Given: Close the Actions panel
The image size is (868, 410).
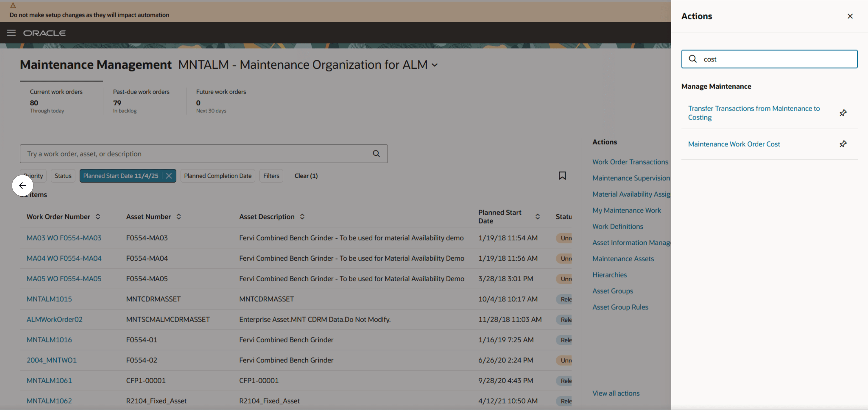Looking at the screenshot, I should pyautogui.click(x=850, y=16).
